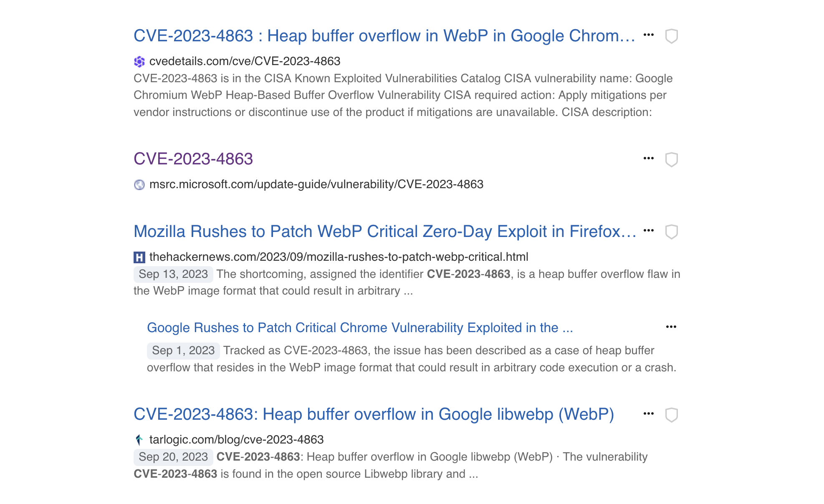
Task: Open Heap buffer overflow in Google libwebp link
Action: [x=374, y=414]
